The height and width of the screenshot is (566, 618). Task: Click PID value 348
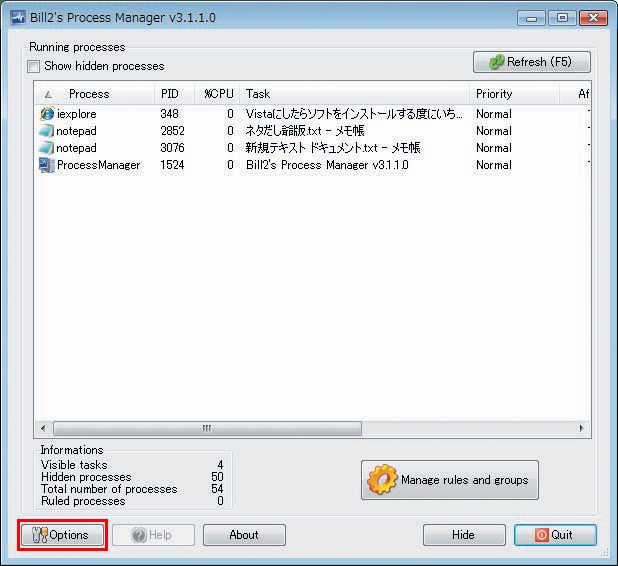pos(169,114)
